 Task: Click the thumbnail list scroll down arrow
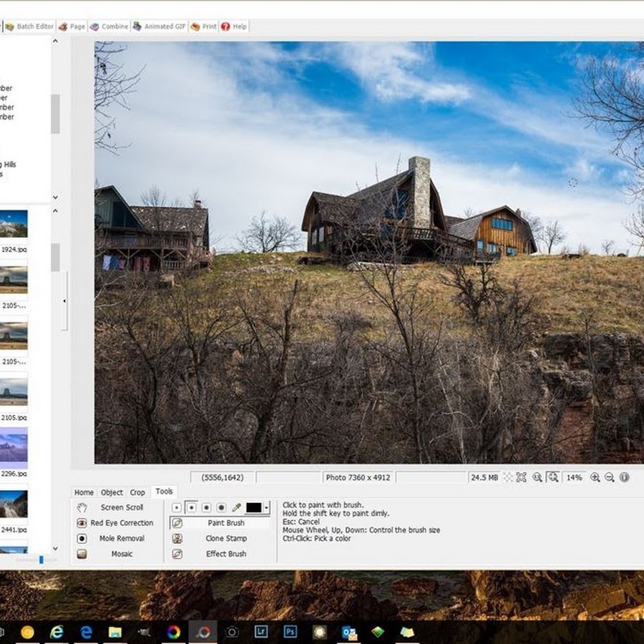tap(55, 549)
